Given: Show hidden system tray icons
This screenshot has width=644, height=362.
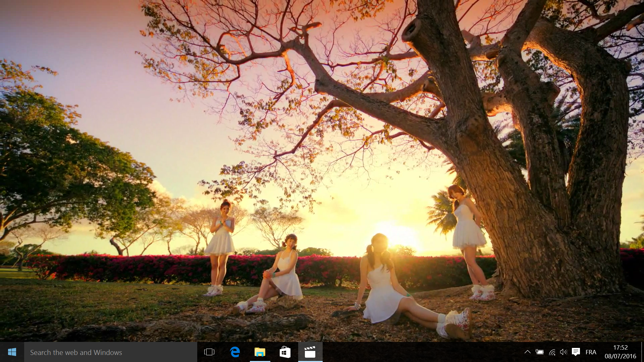Looking at the screenshot, I should click(527, 352).
